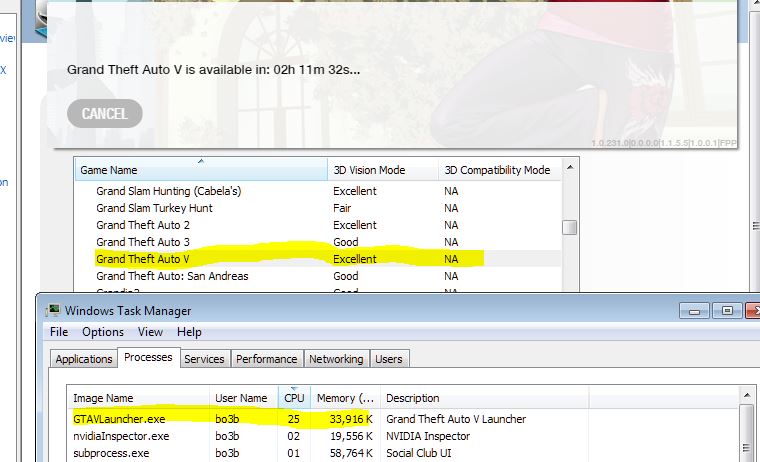Select Grand Theft Auto V game row
The image size is (760, 462).
click(318, 259)
